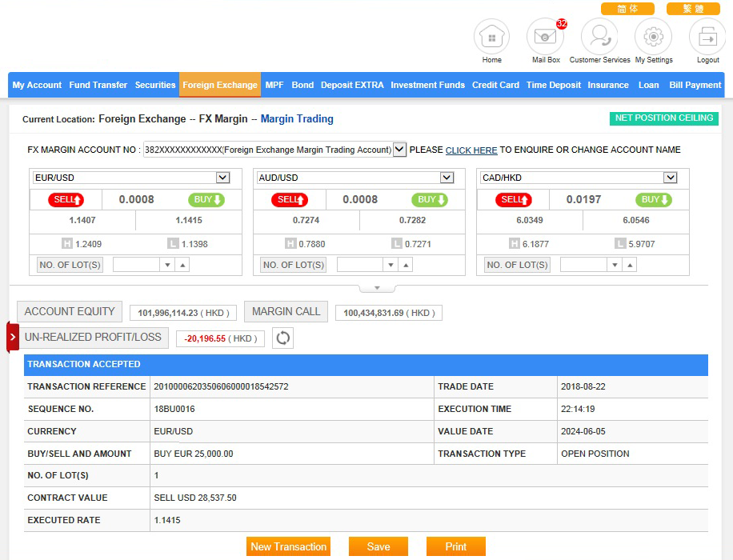
Task: Click the green BUY button for CAD/HKD
Action: pos(654,199)
